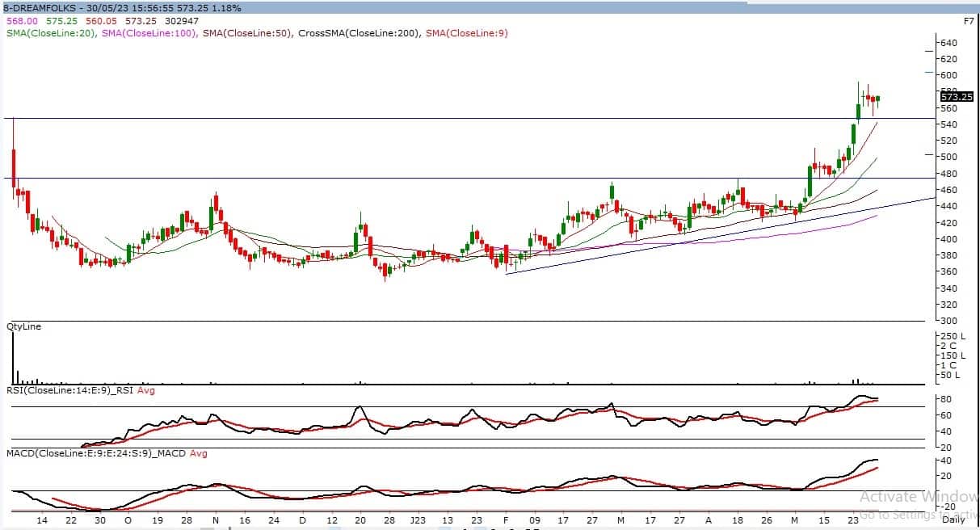The width and height of the screenshot is (980, 530).
Task: Click the 573.25 current price tag
Action: pyautogui.click(x=965, y=97)
